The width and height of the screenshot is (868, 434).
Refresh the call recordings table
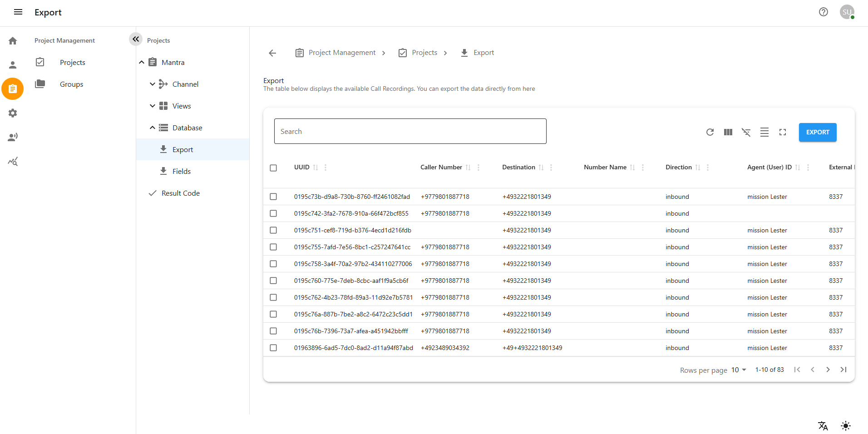(x=710, y=132)
